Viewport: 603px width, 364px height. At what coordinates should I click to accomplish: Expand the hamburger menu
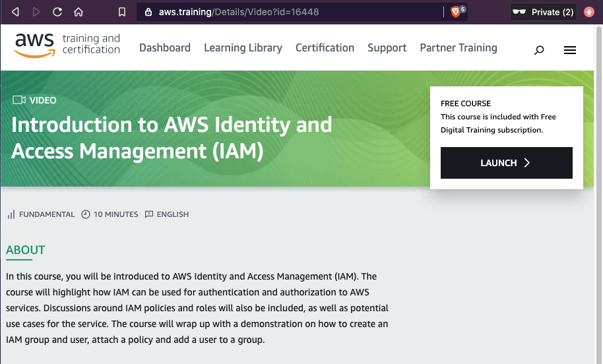[x=570, y=50]
